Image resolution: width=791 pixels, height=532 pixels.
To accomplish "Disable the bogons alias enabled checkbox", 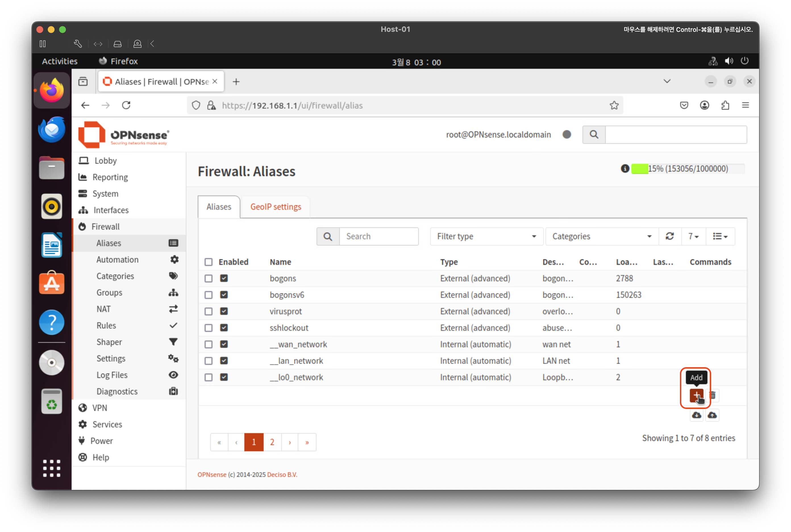I will [x=224, y=278].
